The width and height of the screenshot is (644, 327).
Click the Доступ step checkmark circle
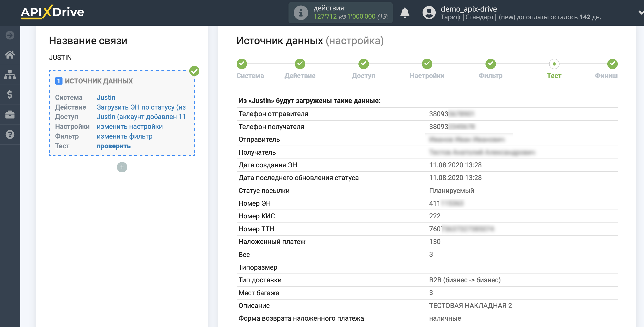tap(363, 64)
